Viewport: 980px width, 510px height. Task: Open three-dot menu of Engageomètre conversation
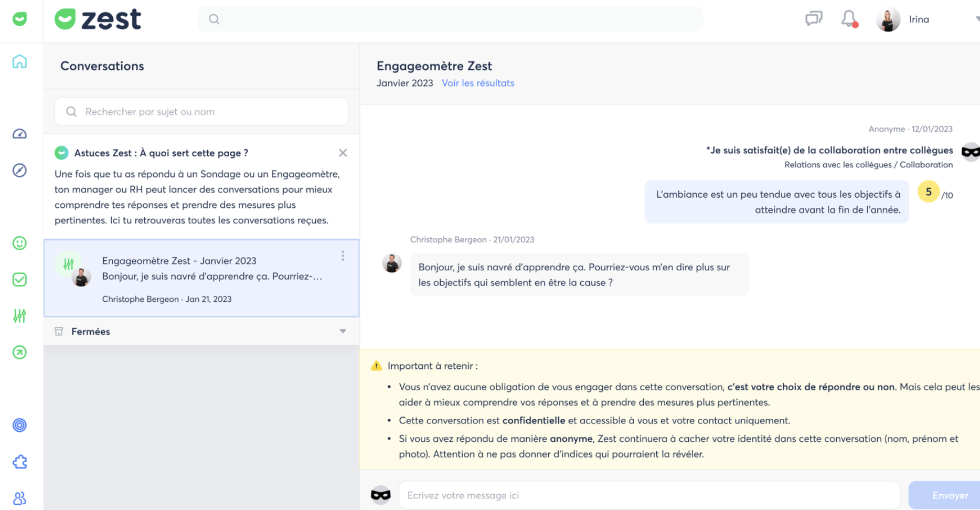pos(343,256)
